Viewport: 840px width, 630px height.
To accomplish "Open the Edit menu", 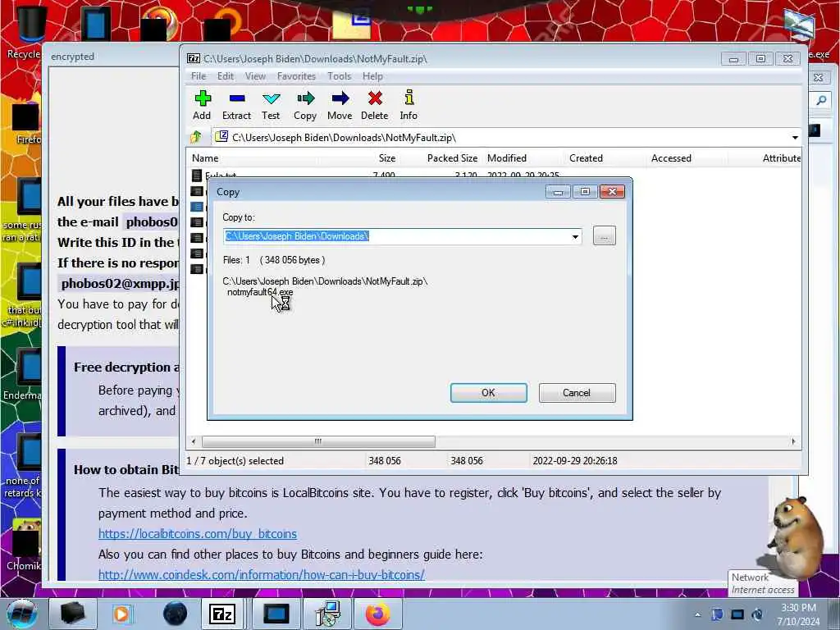I will [225, 76].
